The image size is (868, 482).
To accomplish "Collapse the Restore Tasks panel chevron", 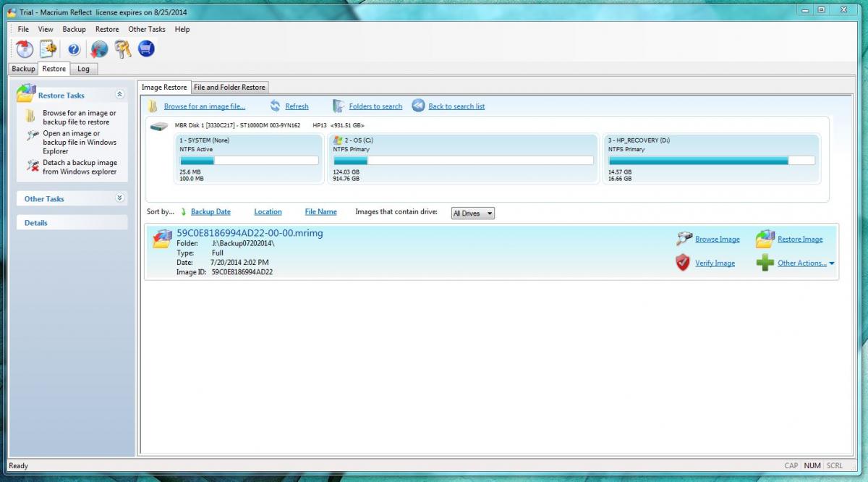I will click(119, 94).
